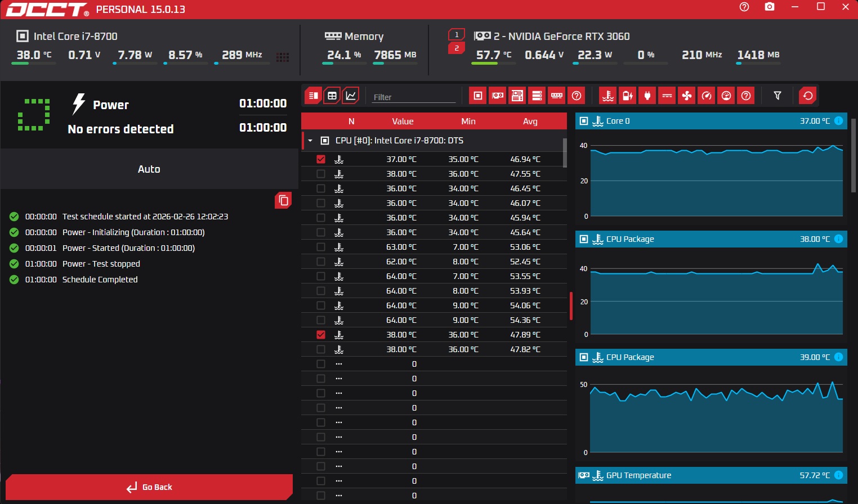Sort by the Avg column header
This screenshot has width=858, height=504.
[x=530, y=121]
